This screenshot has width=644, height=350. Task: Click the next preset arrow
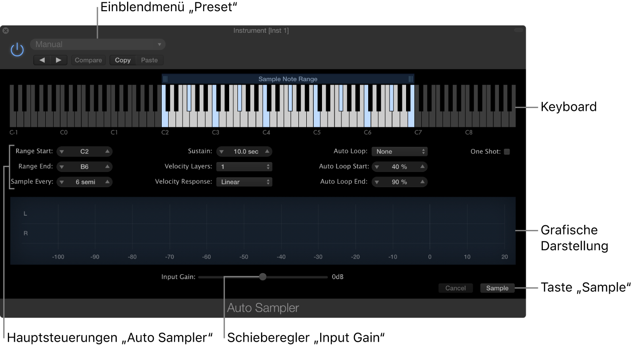tap(58, 60)
